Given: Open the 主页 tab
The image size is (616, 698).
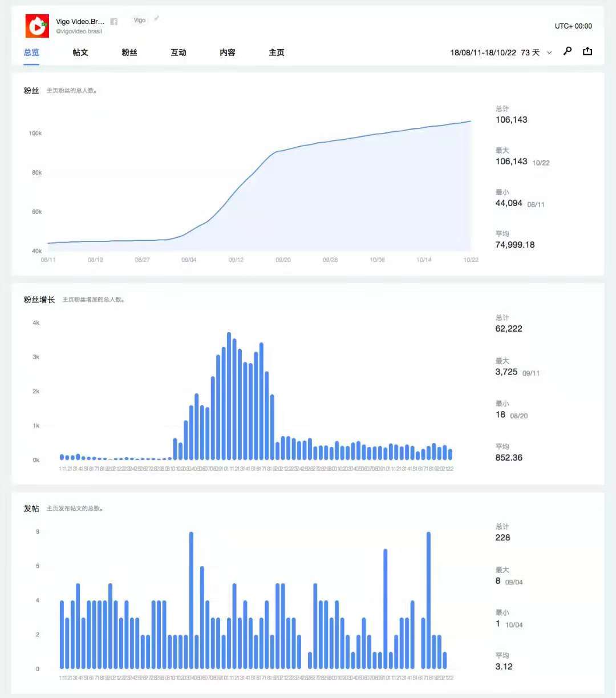Looking at the screenshot, I should point(277,53).
